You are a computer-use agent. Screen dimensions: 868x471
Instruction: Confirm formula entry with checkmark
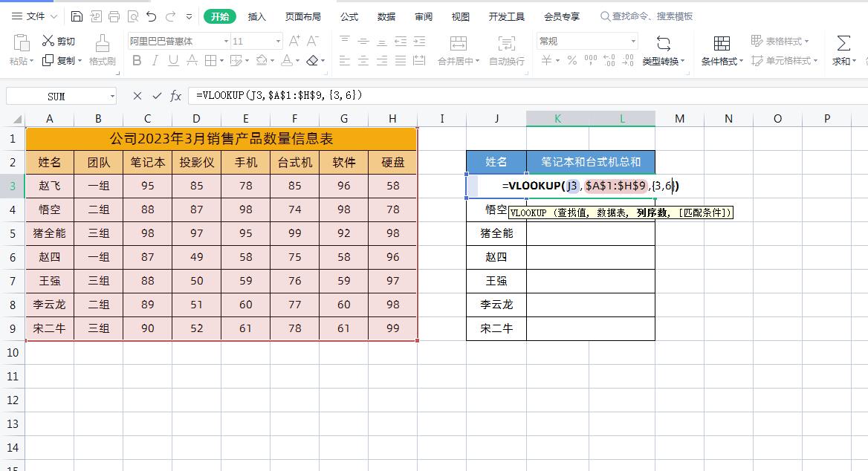click(x=157, y=96)
